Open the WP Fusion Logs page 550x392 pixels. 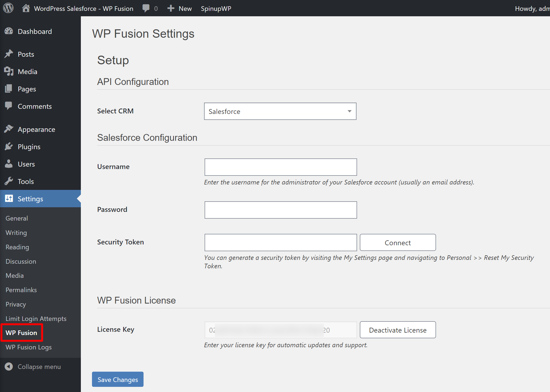coord(28,347)
